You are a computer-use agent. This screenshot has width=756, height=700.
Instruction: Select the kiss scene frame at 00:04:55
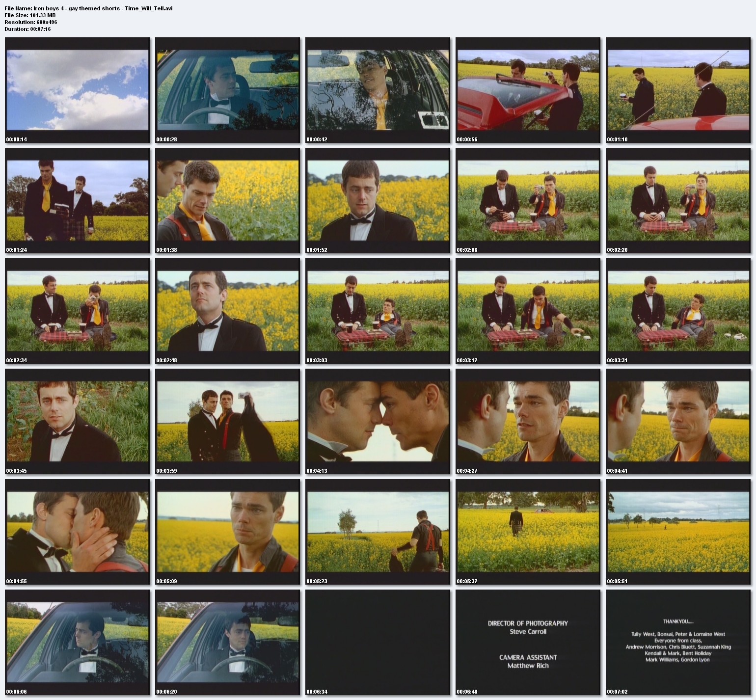[x=77, y=532]
